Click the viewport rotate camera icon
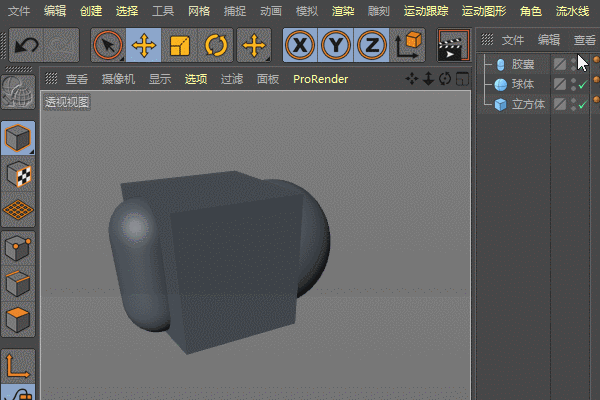 point(445,79)
